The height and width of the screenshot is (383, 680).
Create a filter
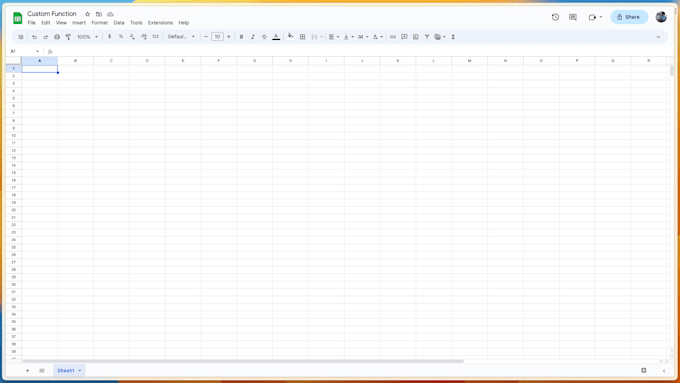tap(427, 37)
